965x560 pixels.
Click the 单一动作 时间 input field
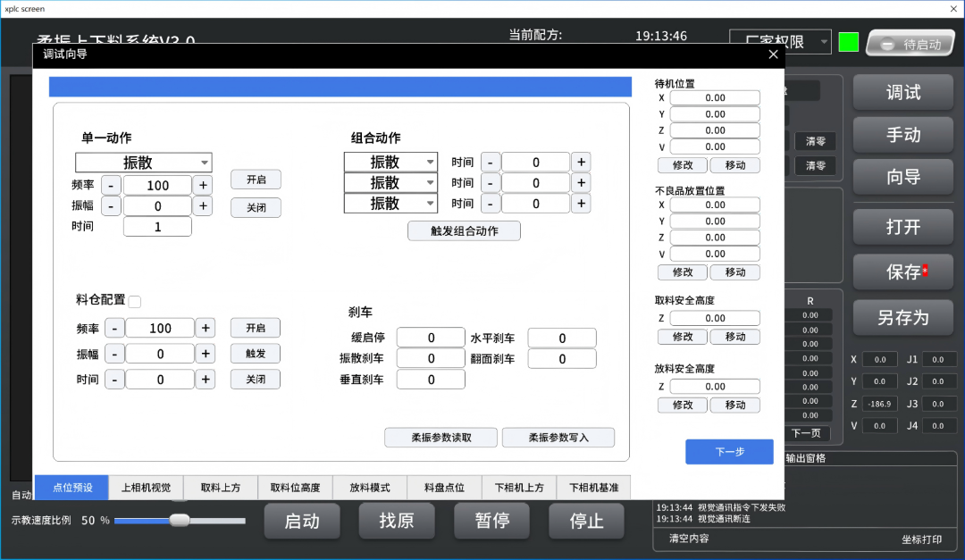(x=157, y=227)
